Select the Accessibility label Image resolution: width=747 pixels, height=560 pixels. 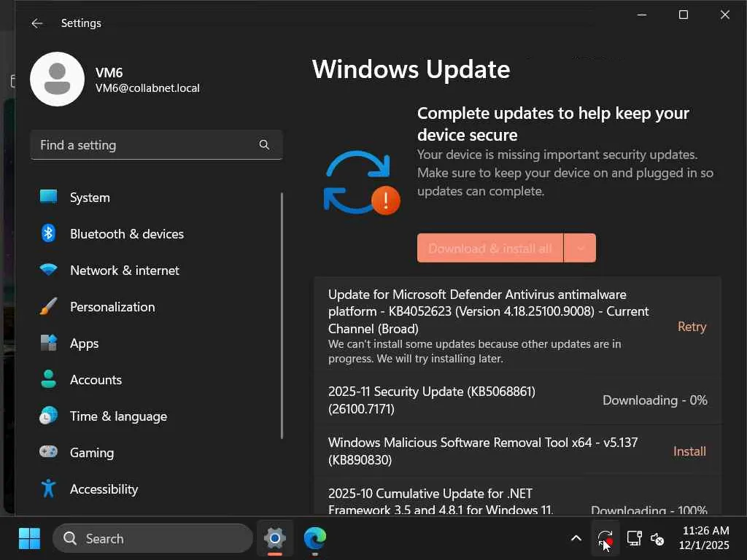[104, 489]
